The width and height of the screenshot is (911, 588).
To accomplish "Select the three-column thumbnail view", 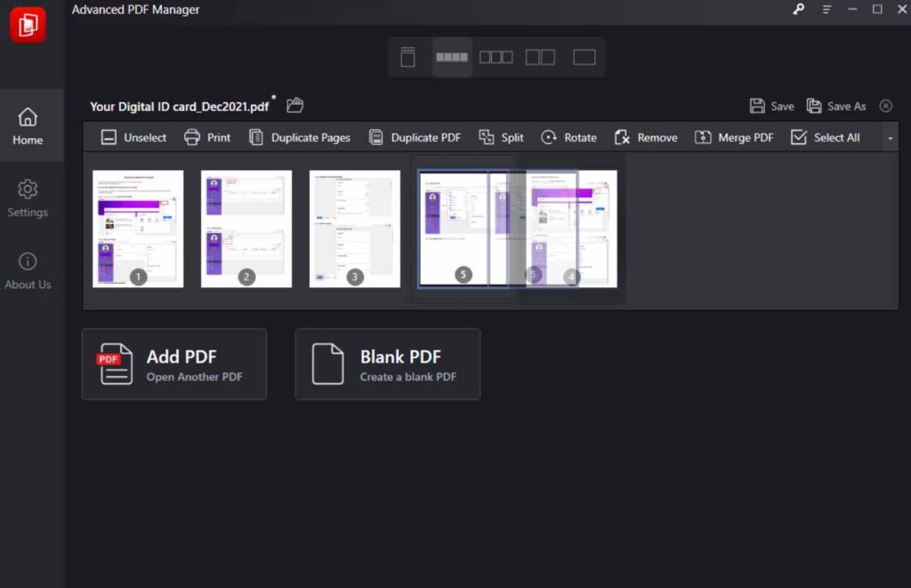I will pyautogui.click(x=496, y=57).
